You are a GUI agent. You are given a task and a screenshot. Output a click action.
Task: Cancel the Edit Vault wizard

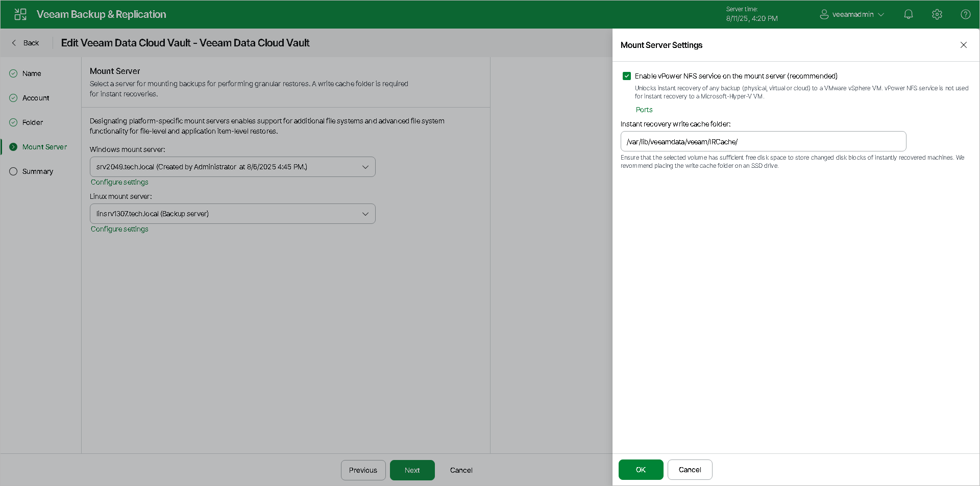click(461, 470)
